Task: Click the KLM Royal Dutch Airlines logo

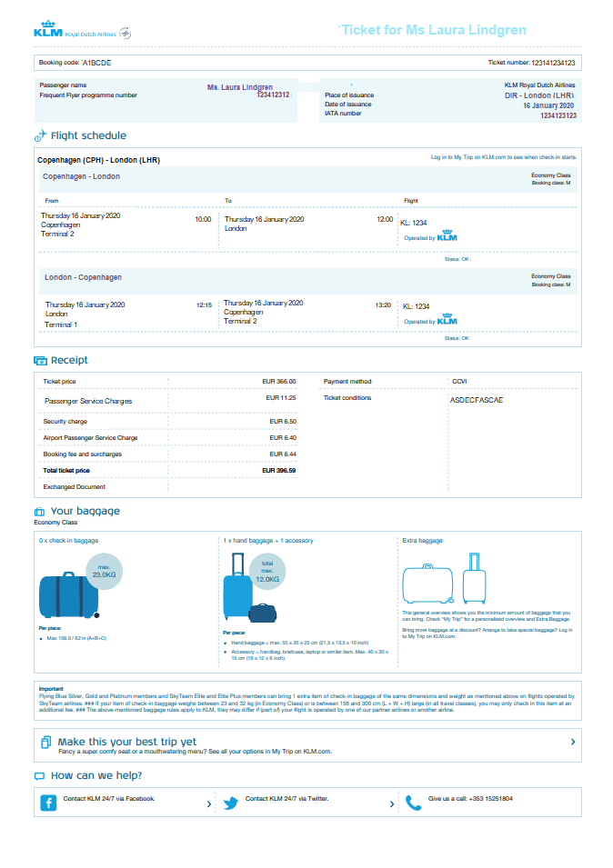Action: (82, 33)
